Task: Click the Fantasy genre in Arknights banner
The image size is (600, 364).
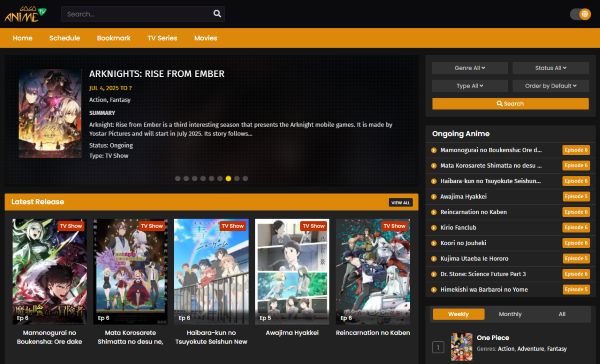Action: (120, 100)
